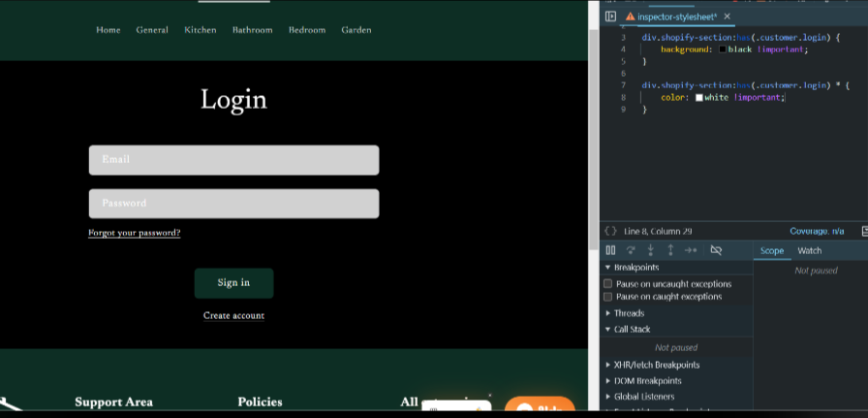Image resolution: width=868 pixels, height=418 pixels.
Task: Toggle the DevTools navigator sidebar icon
Action: point(610,16)
